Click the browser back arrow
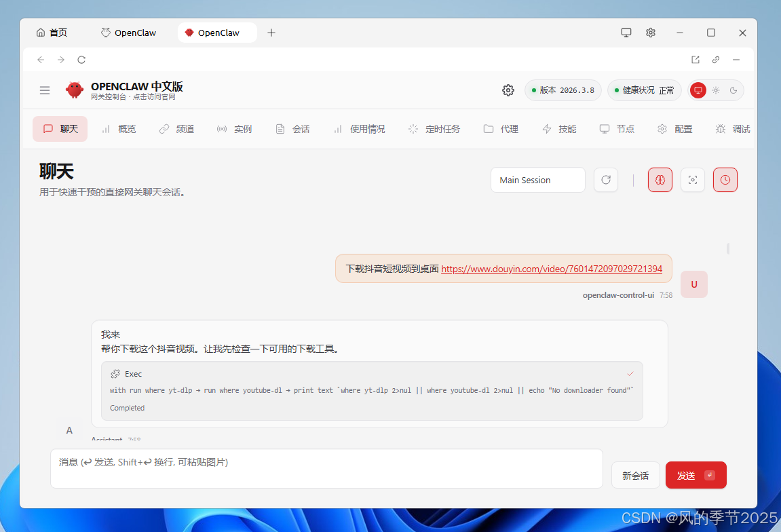The width and height of the screenshot is (781, 532). 41,60
